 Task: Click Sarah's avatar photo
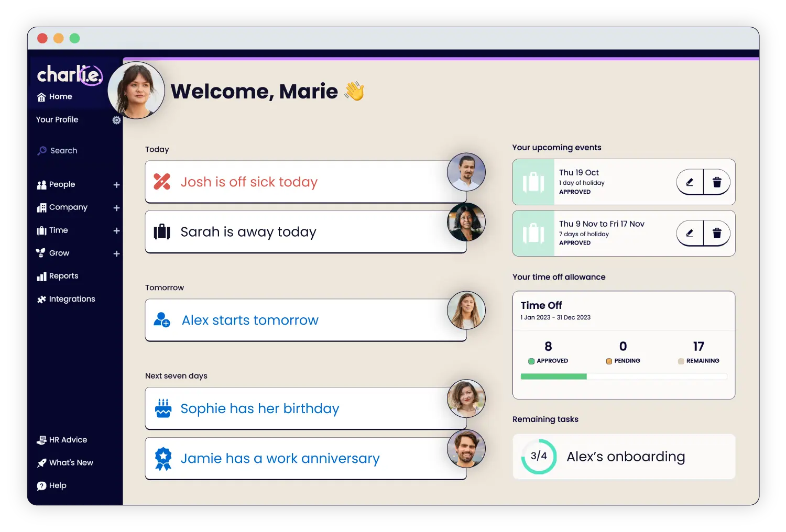(466, 222)
